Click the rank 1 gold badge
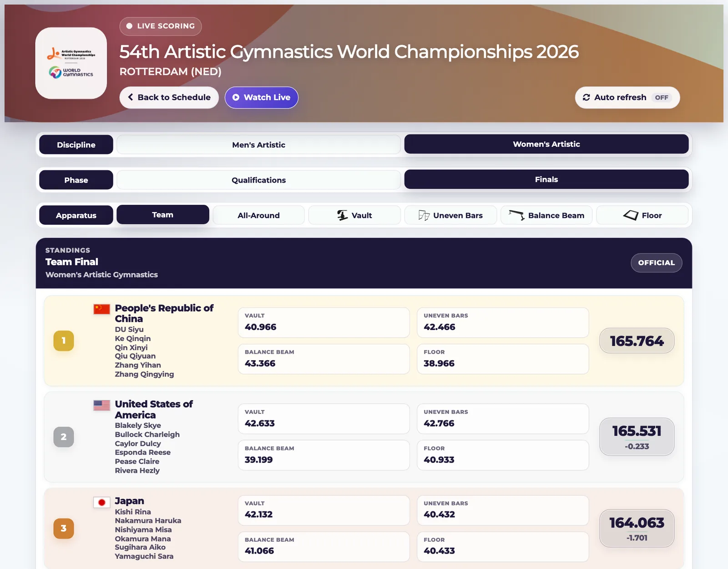The image size is (728, 569). click(x=64, y=340)
